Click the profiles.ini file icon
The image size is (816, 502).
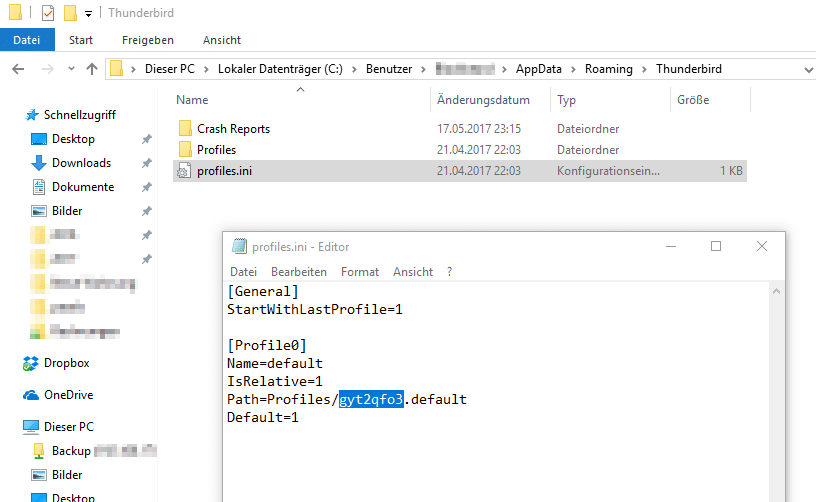[x=184, y=171]
